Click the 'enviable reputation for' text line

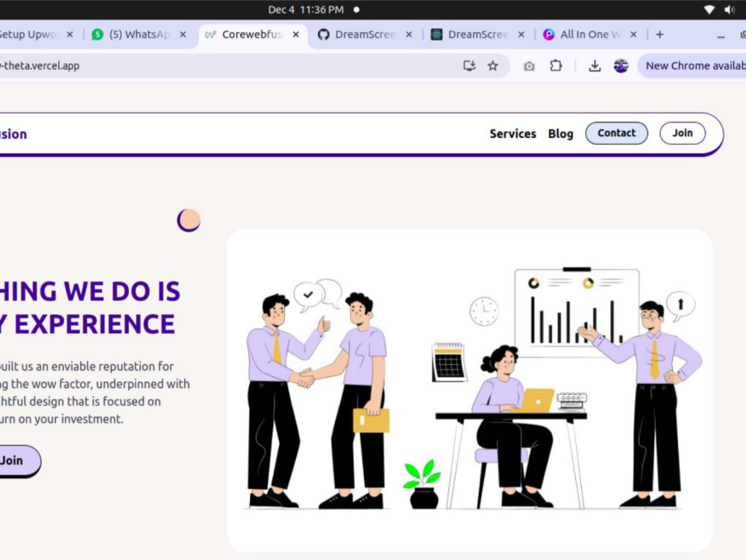(87, 367)
